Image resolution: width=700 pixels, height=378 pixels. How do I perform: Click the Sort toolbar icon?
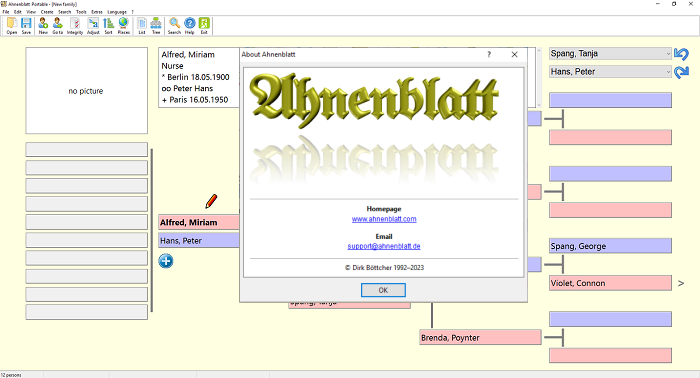coord(108,25)
